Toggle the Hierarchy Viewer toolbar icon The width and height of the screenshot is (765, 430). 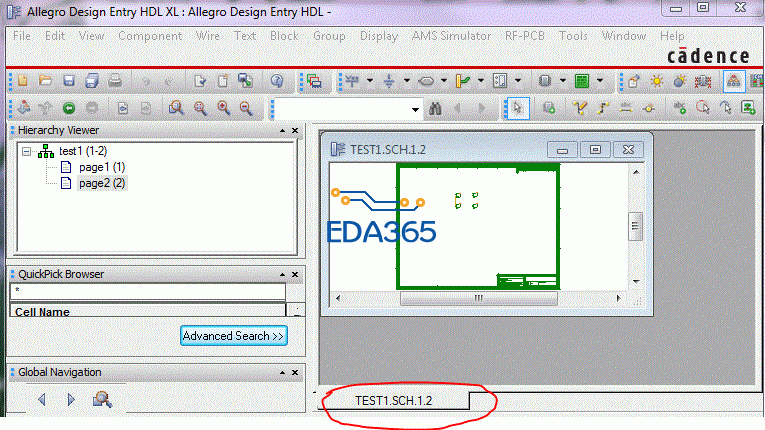pyautogui.click(x=733, y=81)
